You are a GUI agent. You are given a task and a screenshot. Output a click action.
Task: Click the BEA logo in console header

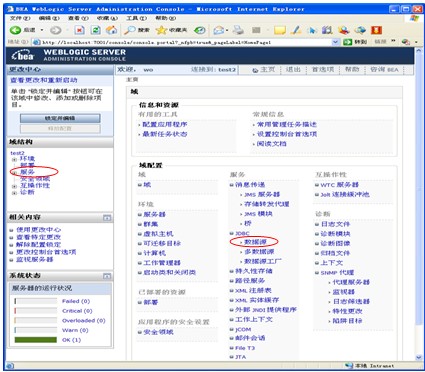[23, 55]
